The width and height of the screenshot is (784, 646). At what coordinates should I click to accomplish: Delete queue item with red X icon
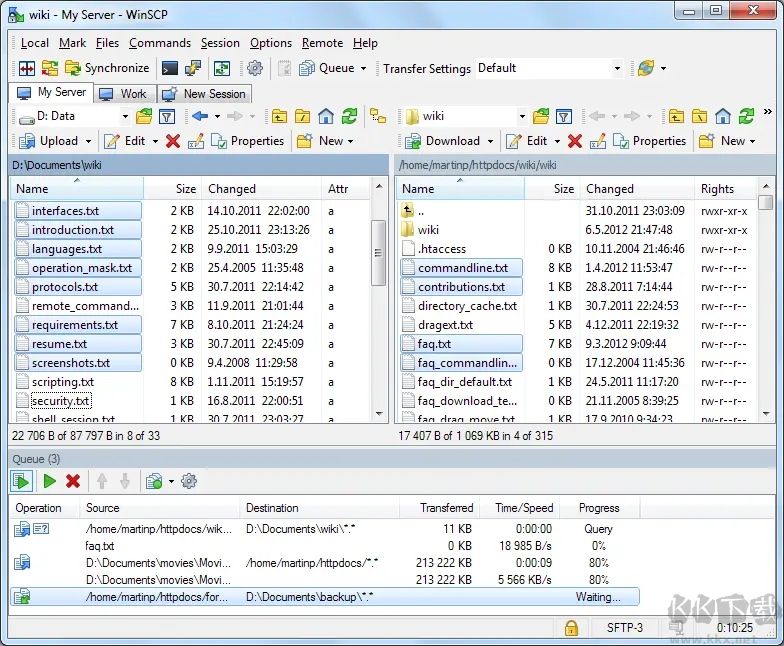pos(73,481)
